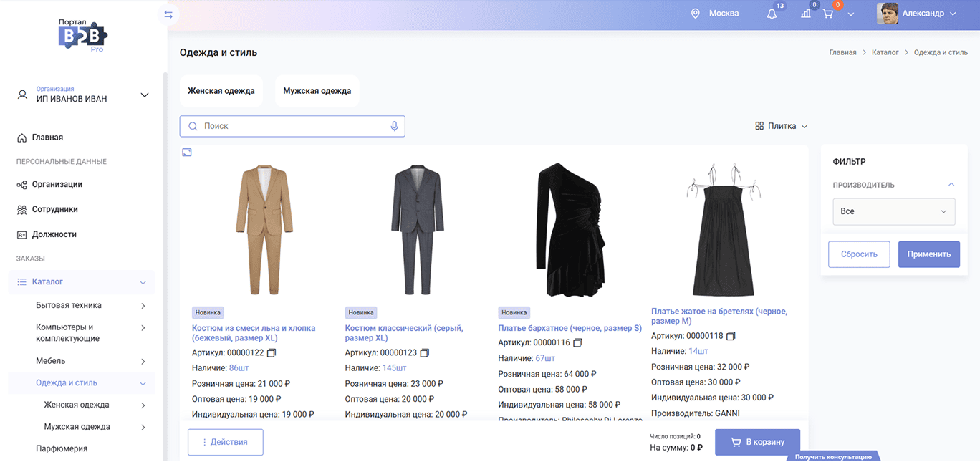Copy article number 00000122
The image size is (980, 462).
272,352
